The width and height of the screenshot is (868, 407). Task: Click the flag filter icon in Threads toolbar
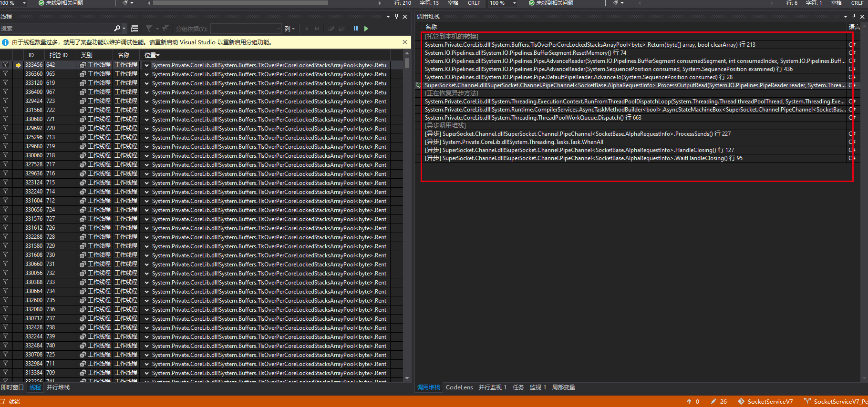pyautogui.click(x=149, y=29)
